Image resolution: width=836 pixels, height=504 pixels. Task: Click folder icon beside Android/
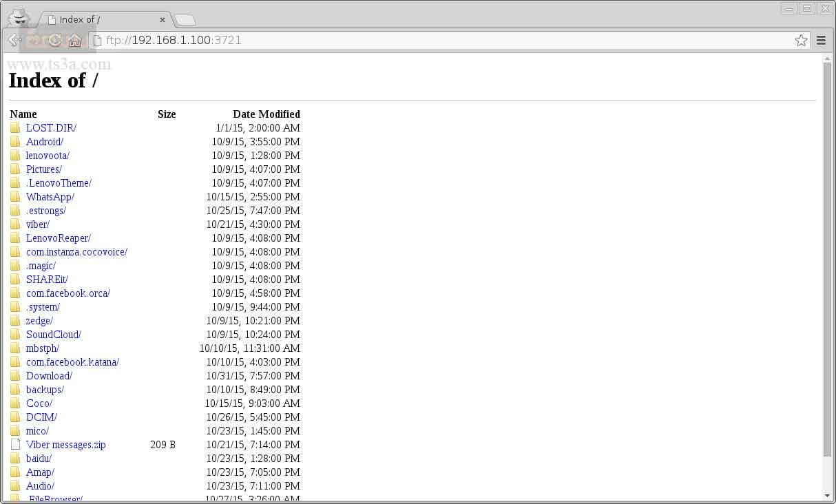15,142
